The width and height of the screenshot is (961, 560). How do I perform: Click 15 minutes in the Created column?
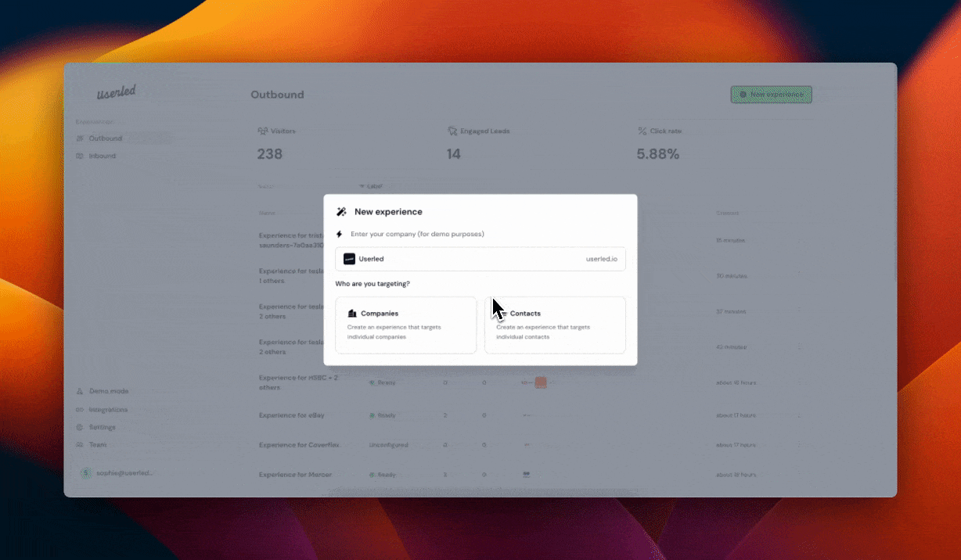(x=731, y=240)
